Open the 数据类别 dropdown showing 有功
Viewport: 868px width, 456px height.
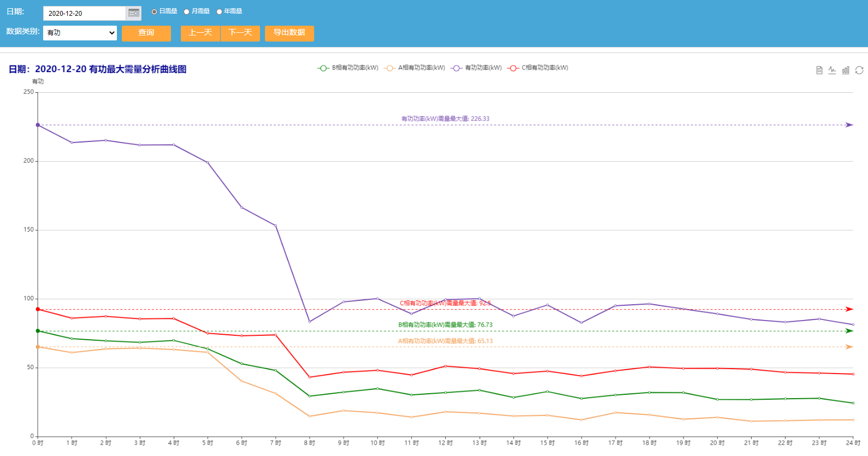[x=80, y=33]
